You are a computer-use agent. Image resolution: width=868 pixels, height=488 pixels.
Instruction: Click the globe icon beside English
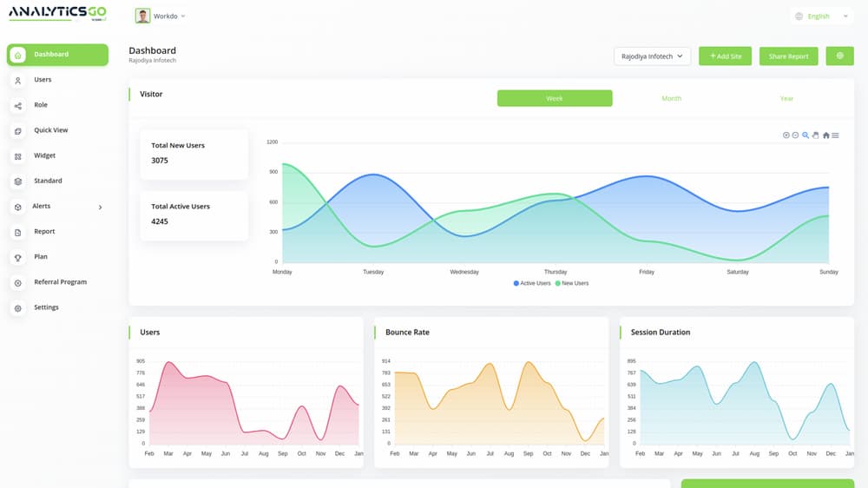(x=799, y=16)
